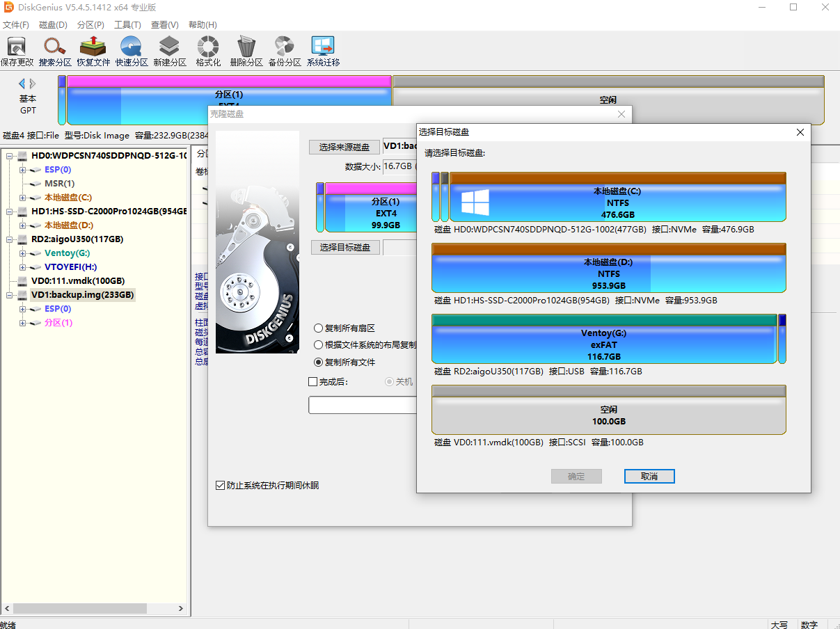This screenshot has width=840, height=629.
Task: Click the 选择目标磁盘 button
Action: pos(344,247)
